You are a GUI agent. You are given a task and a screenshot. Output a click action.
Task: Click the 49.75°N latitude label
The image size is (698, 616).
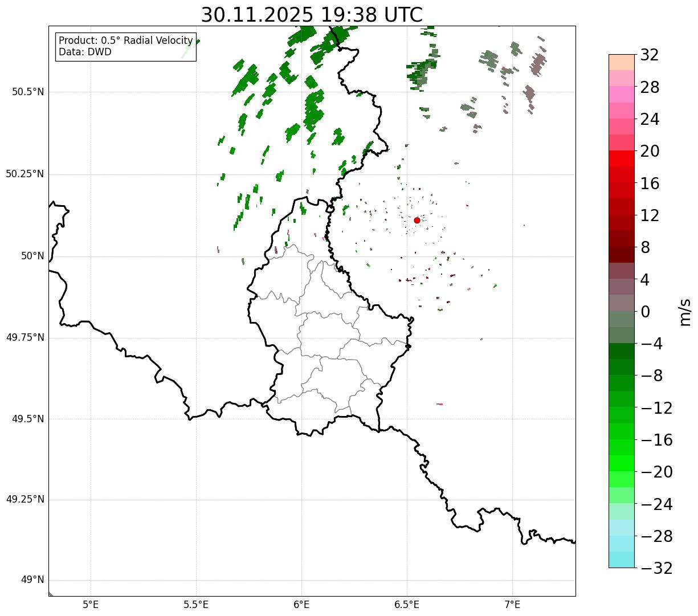click(25, 338)
